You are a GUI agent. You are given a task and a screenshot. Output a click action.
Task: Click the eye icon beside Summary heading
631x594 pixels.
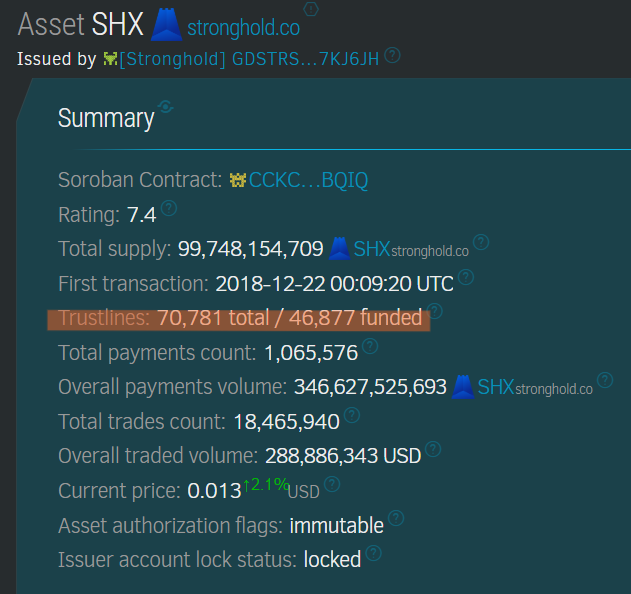(165, 107)
